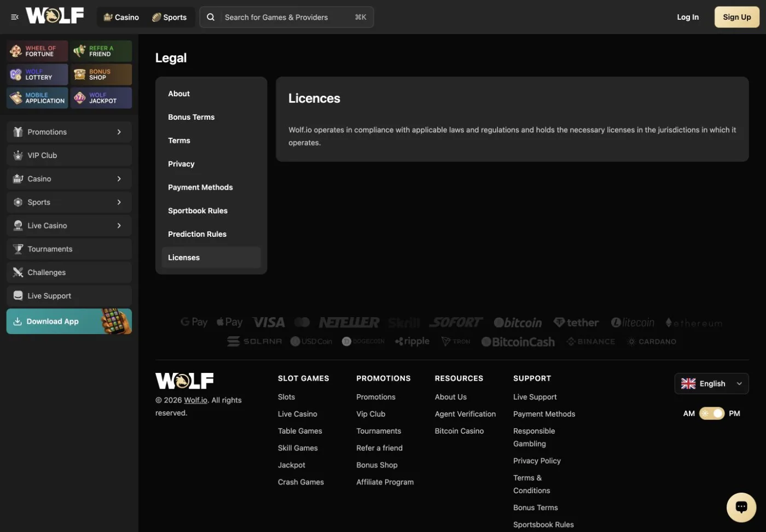Select Payment Methods in the Legal menu
766x532 pixels.
tap(211, 188)
